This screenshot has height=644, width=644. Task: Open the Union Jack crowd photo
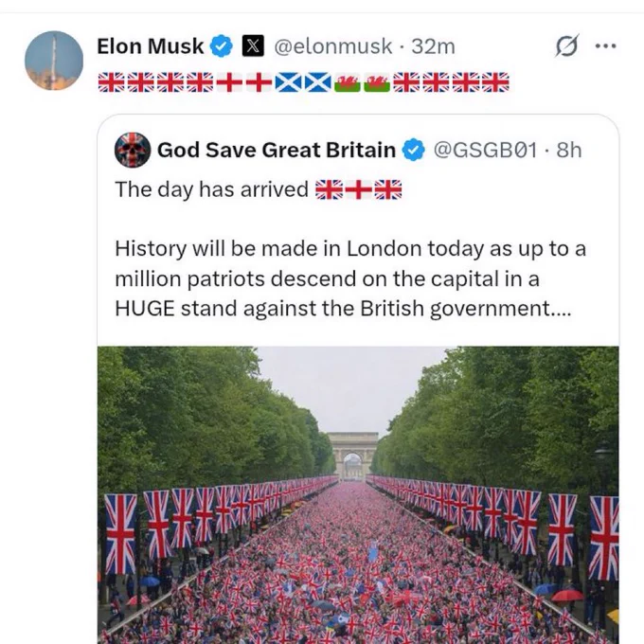point(358,495)
